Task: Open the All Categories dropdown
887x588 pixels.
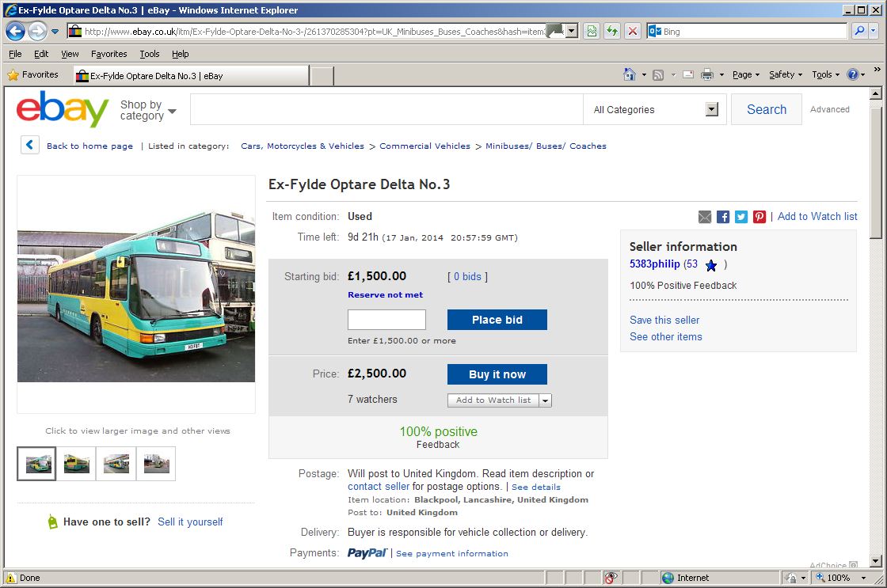Action: pyautogui.click(x=654, y=110)
